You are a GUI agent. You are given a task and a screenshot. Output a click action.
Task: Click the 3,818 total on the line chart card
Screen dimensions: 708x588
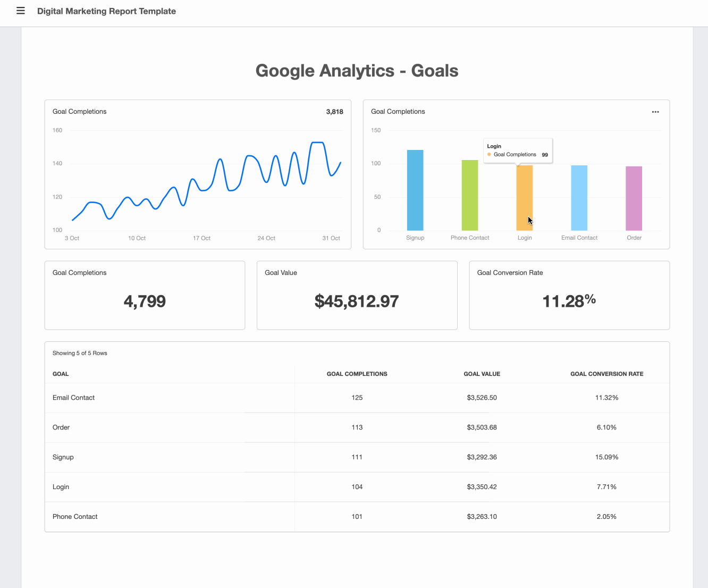335,112
